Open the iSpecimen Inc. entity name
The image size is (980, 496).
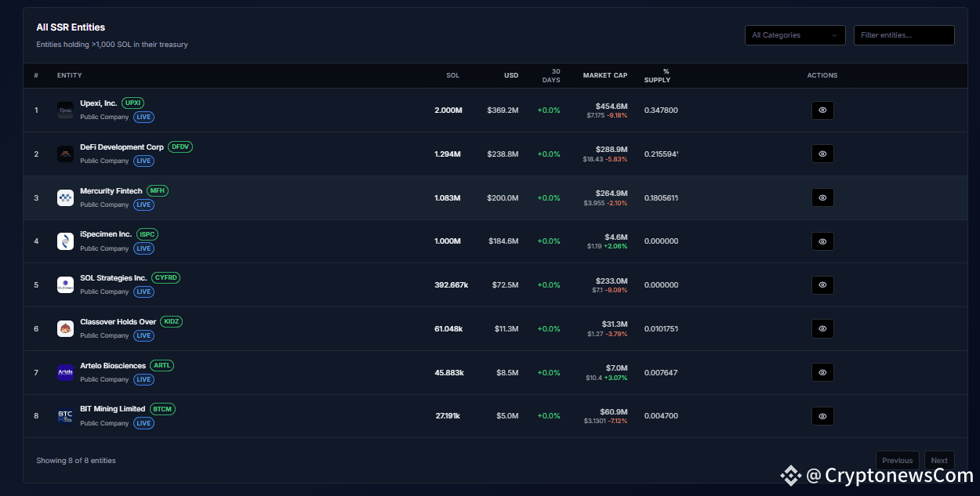[106, 234]
